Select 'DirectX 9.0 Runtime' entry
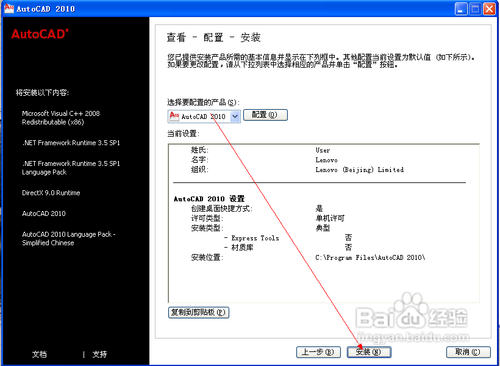 click(51, 193)
